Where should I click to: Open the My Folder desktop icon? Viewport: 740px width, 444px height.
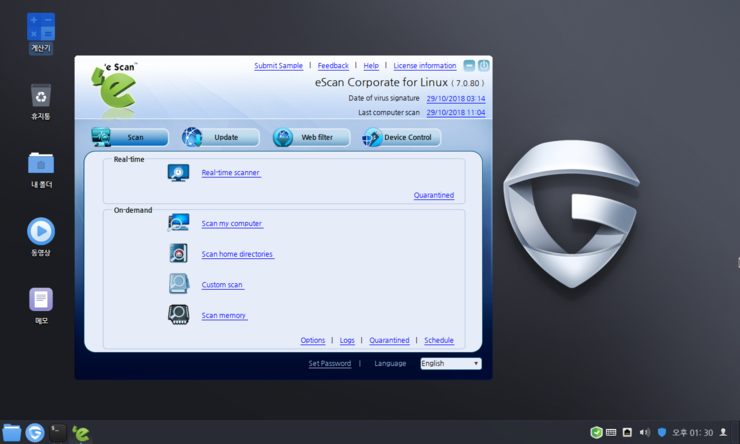[x=41, y=170]
